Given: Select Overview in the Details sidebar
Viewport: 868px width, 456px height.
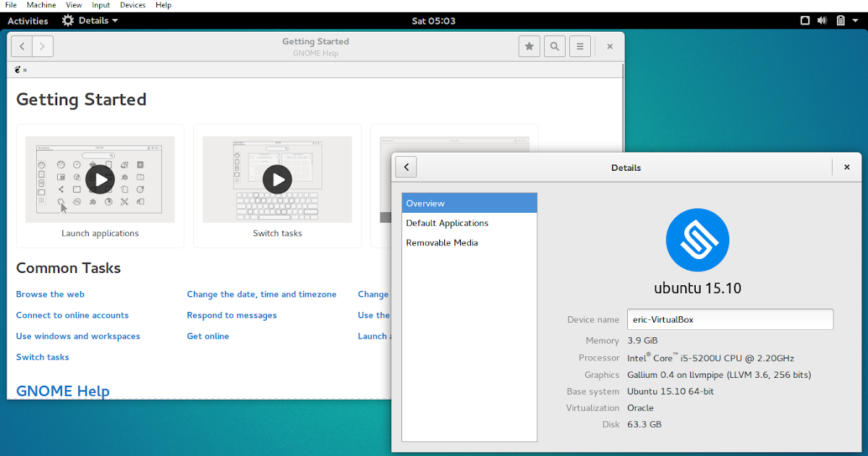Looking at the screenshot, I should 469,203.
